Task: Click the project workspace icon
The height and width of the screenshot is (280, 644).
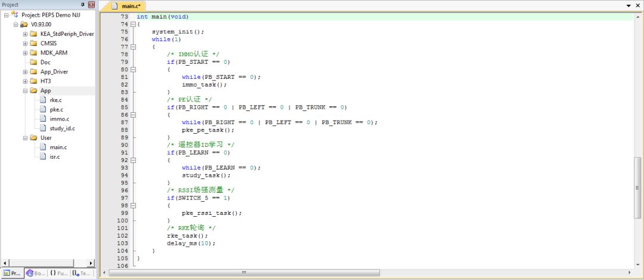Action: tap(15, 14)
